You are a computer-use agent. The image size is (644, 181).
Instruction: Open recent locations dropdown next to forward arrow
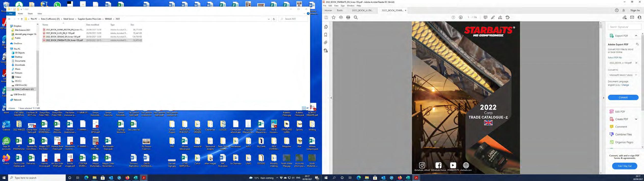tap(18, 19)
